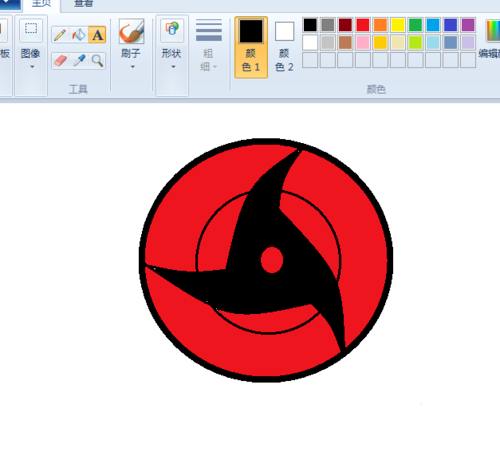The image size is (500, 450).
Task: Pick the light yellow color swatch
Action: click(x=398, y=43)
